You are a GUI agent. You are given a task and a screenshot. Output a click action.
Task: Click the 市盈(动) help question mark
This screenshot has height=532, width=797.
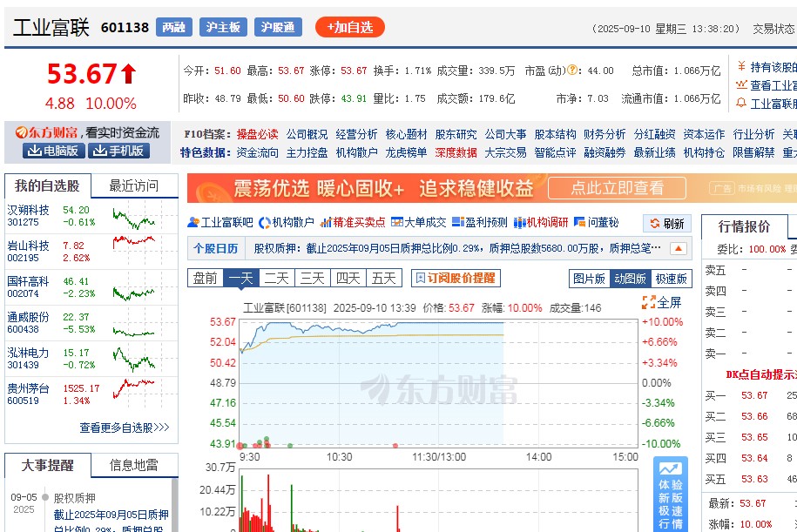point(571,70)
